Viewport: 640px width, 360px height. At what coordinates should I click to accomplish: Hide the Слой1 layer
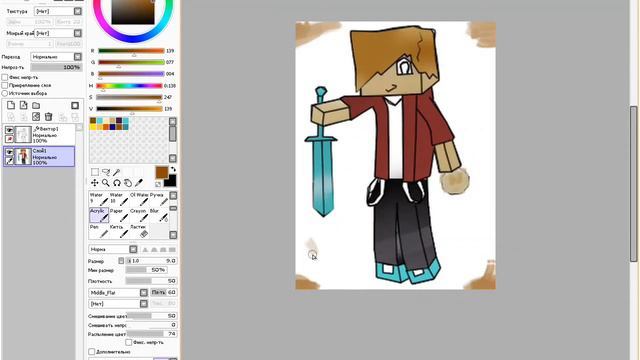(9, 152)
